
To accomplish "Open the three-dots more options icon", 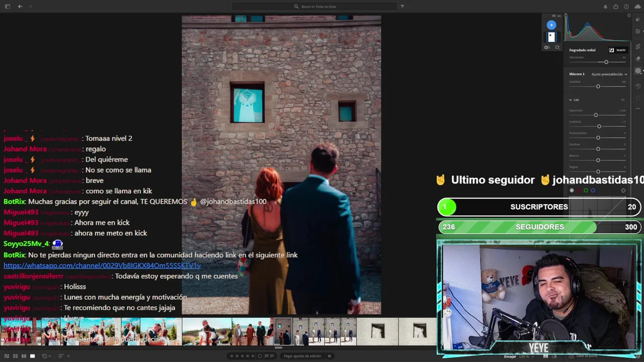I will point(638,109).
